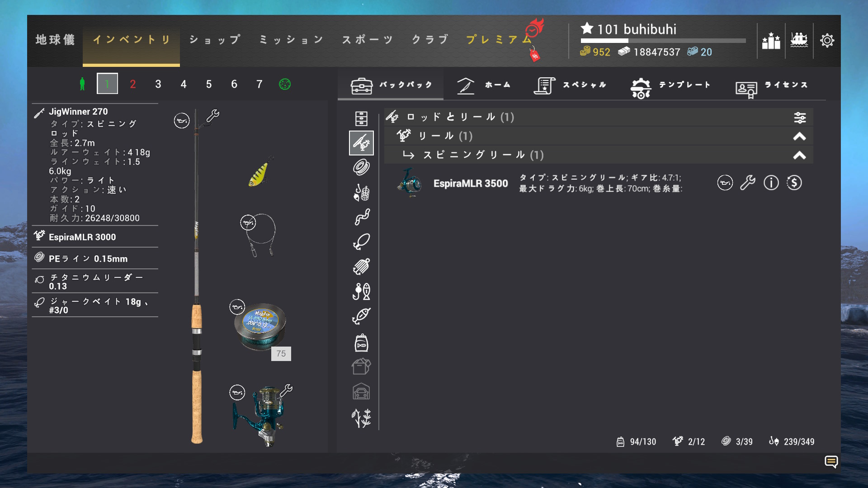Click the PE line spool thumbnail
Viewport: 868px width, 488px height.
tap(260, 326)
